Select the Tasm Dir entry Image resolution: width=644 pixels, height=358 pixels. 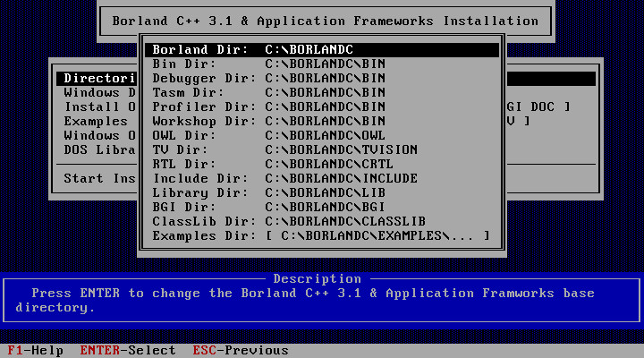(322, 93)
